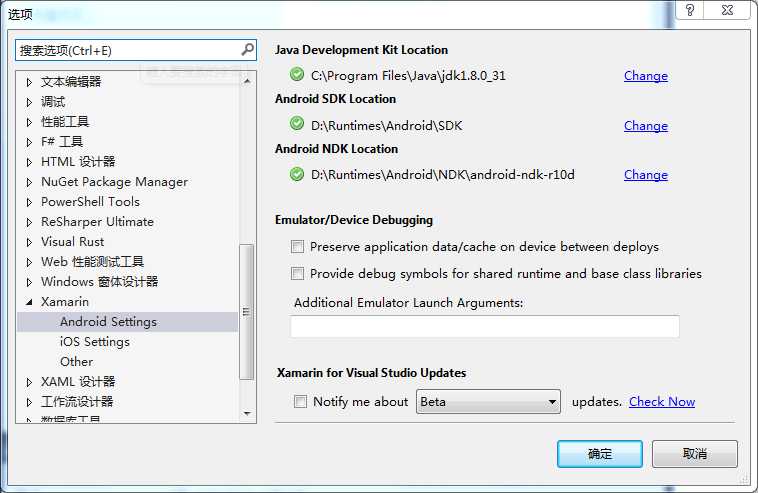Expand the XAML 设计器 node

(x=29, y=382)
